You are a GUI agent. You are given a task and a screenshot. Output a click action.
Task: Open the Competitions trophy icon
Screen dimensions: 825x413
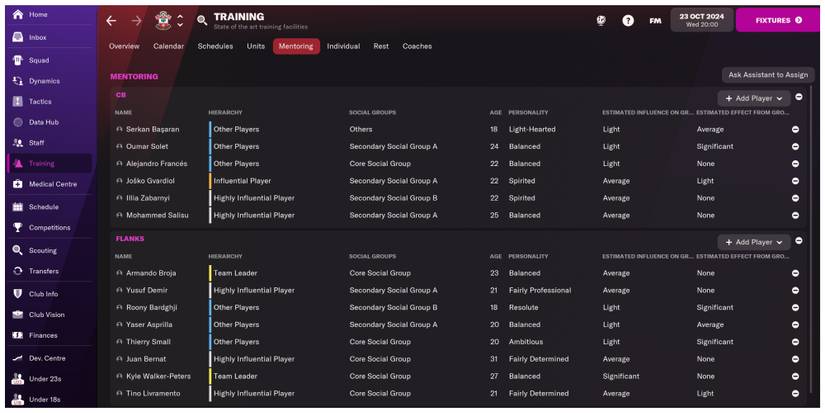18,227
